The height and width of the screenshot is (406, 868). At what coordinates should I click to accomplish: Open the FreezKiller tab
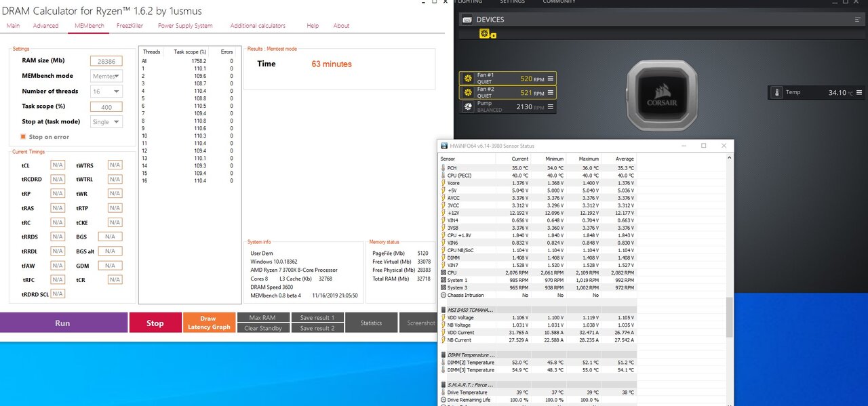[x=130, y=26]
